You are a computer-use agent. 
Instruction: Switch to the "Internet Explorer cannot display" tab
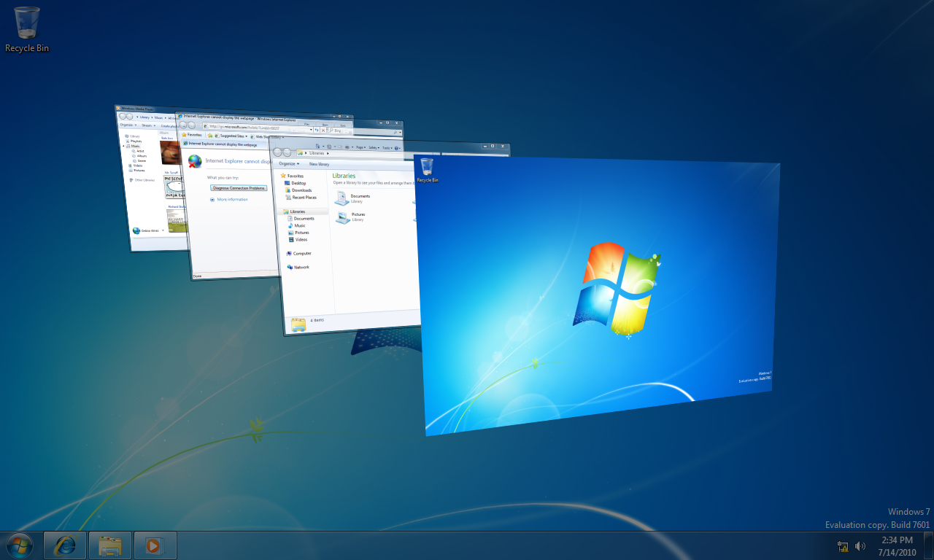223,144
